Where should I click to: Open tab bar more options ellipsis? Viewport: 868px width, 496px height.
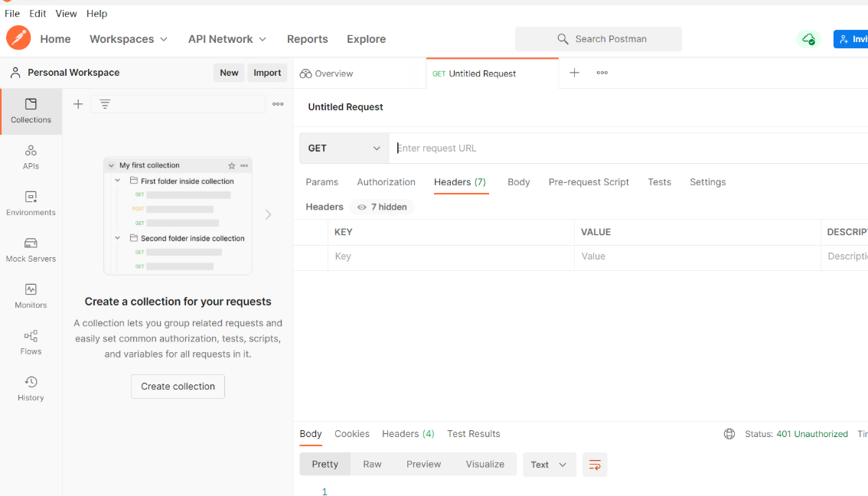[x=602, y=73]
